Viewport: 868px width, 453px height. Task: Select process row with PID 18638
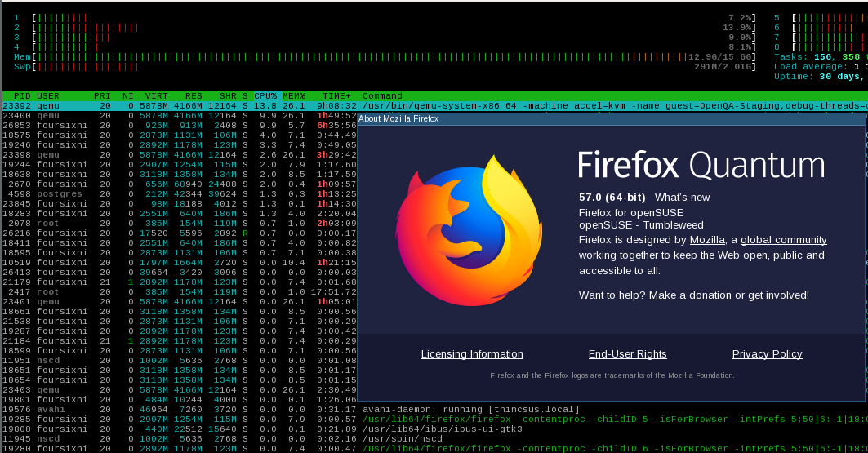(x=180, y=174)
